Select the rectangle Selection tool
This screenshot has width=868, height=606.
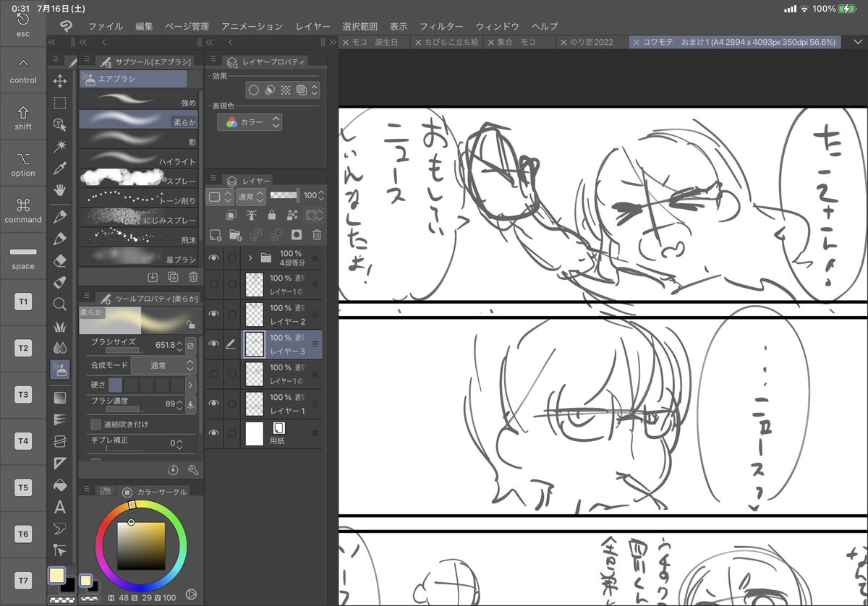[x=60, y=103]
